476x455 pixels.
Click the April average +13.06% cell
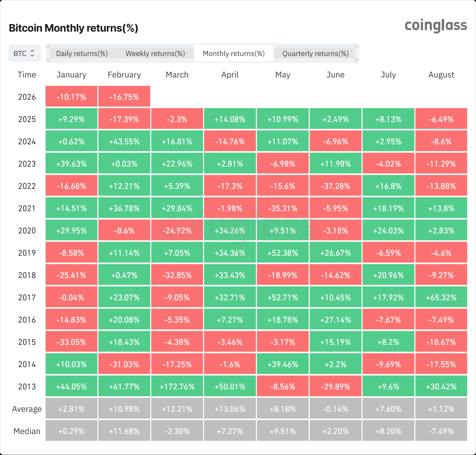tap(230, 409)
